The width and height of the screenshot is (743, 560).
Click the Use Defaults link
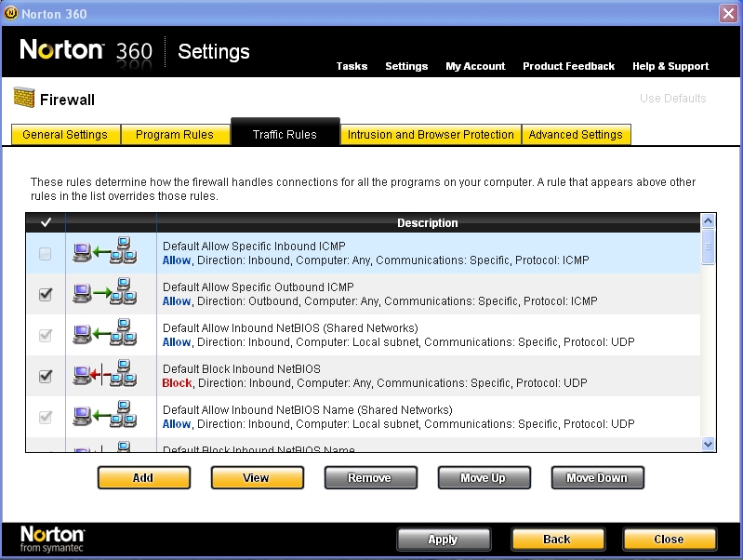(x=673, y=99)
